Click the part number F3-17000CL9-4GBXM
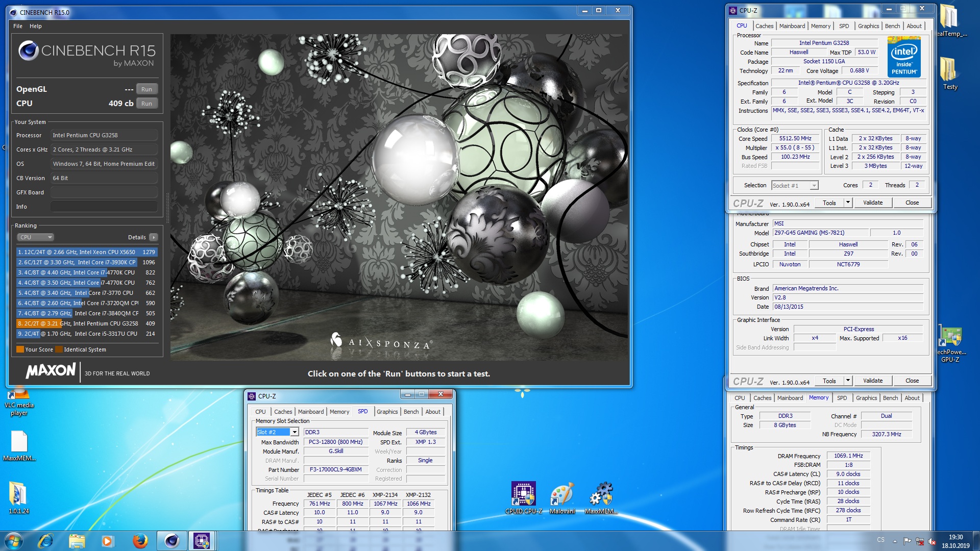Image resolution: width=980 pixels, height=551 pixels. [335, 469]
